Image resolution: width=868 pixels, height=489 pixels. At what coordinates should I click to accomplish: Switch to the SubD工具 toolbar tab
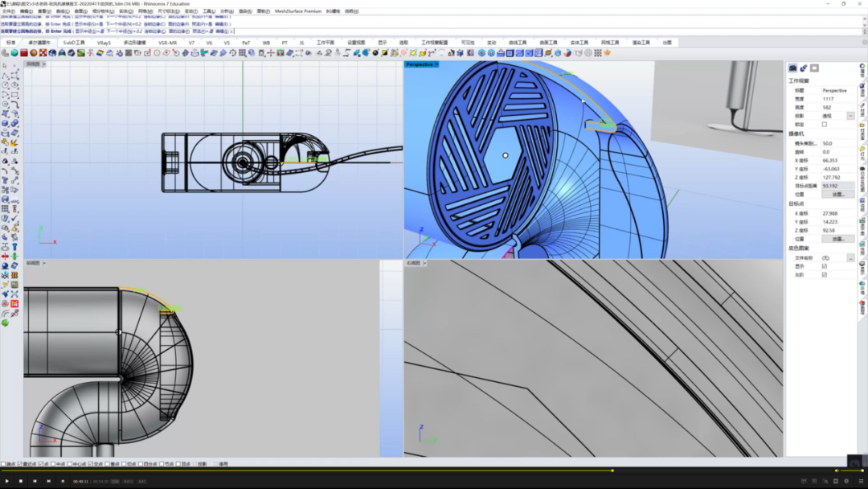[74, 43]
